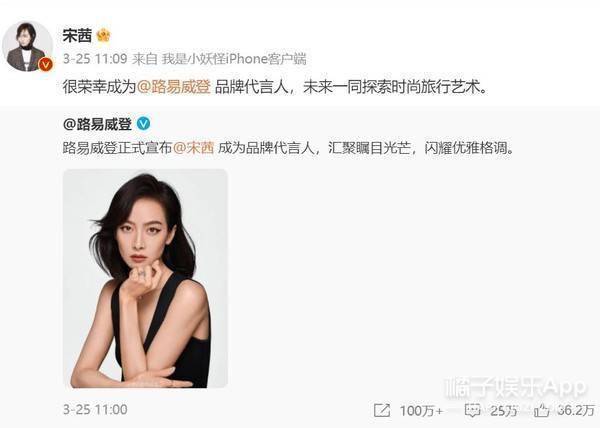
Task: Open the @宋茜 mention in reposted text
Action: click(x=194, y=148)
